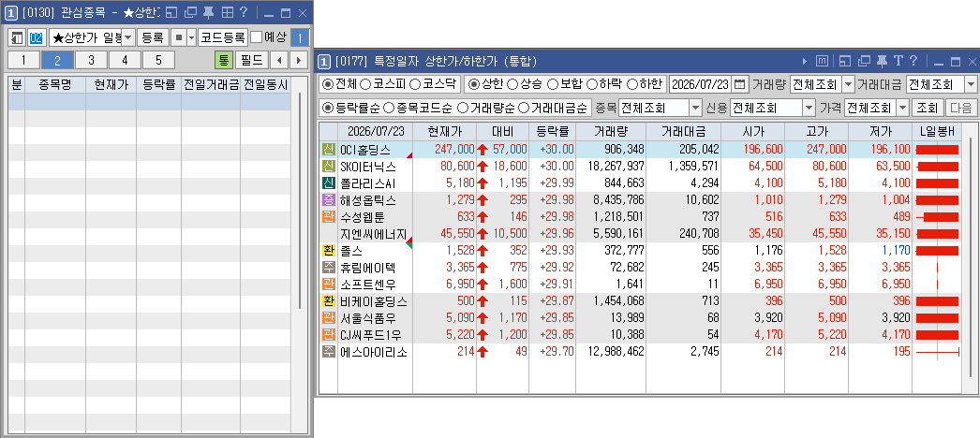Click the play arrow icon in 0177 title bar
The width and height of the screenshot is (980, 438).
[805, 61]
